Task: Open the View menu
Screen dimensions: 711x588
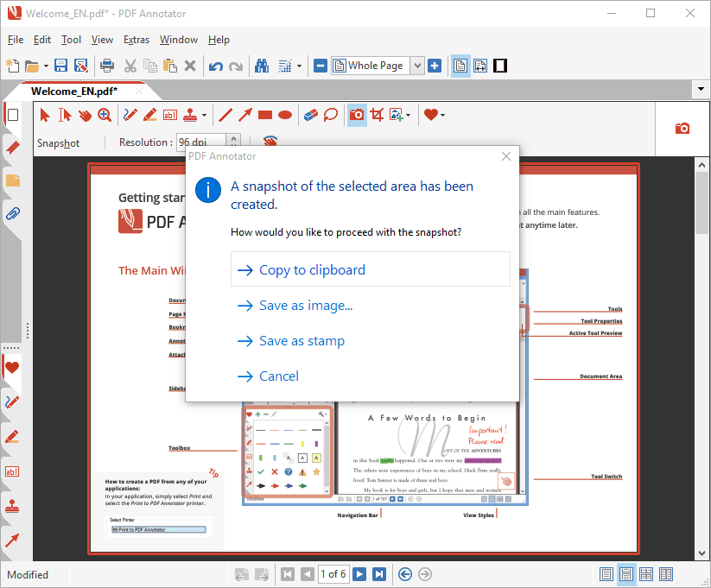Action: pyautogui.click(x=102, y=40)
